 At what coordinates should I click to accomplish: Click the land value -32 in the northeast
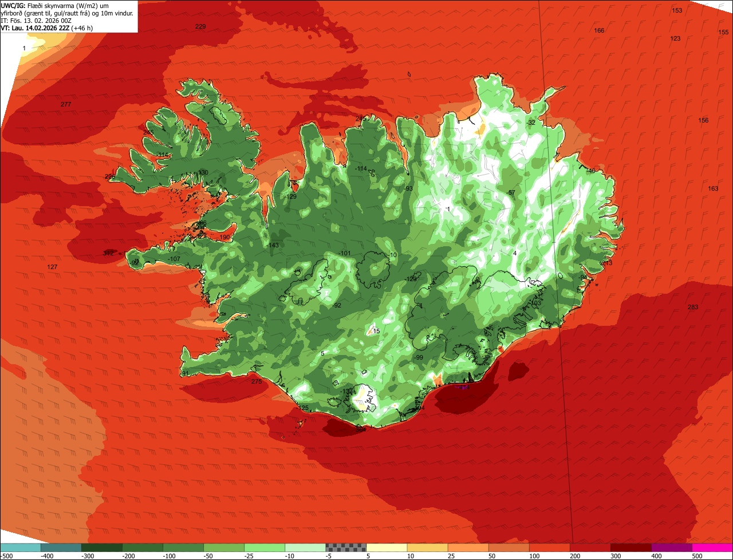click(x=531, y=123)
